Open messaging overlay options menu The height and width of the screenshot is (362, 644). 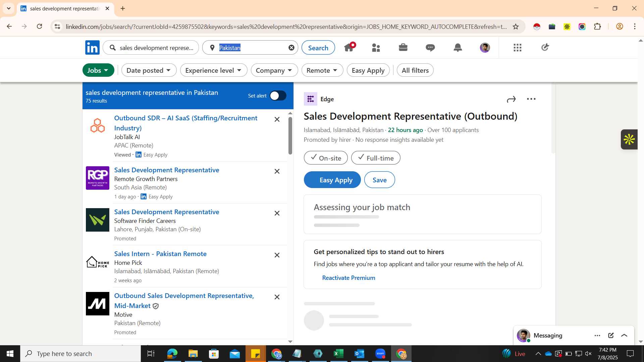(597, 336)
